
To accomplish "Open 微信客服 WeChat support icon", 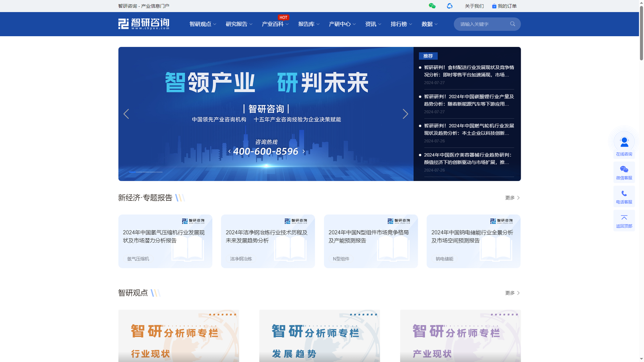I will (624, 172).
